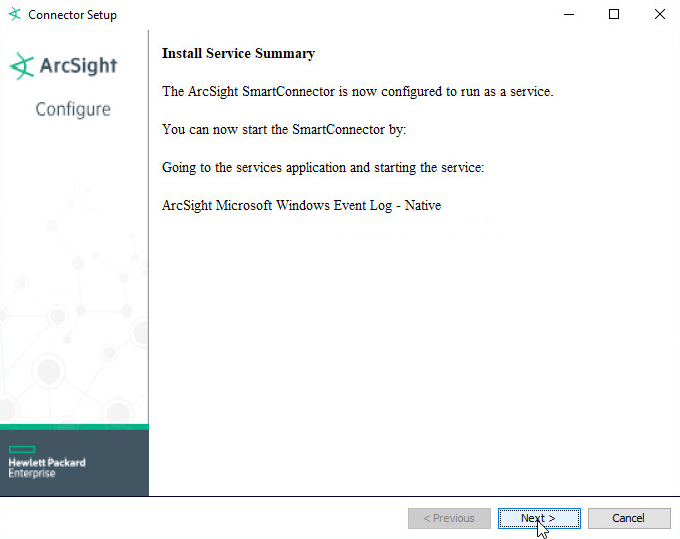Image resolution: width=680 pixels, height=539 pixels.
Task: Click the network graphic in the sidebar background
Action: (x=74, y=304)
